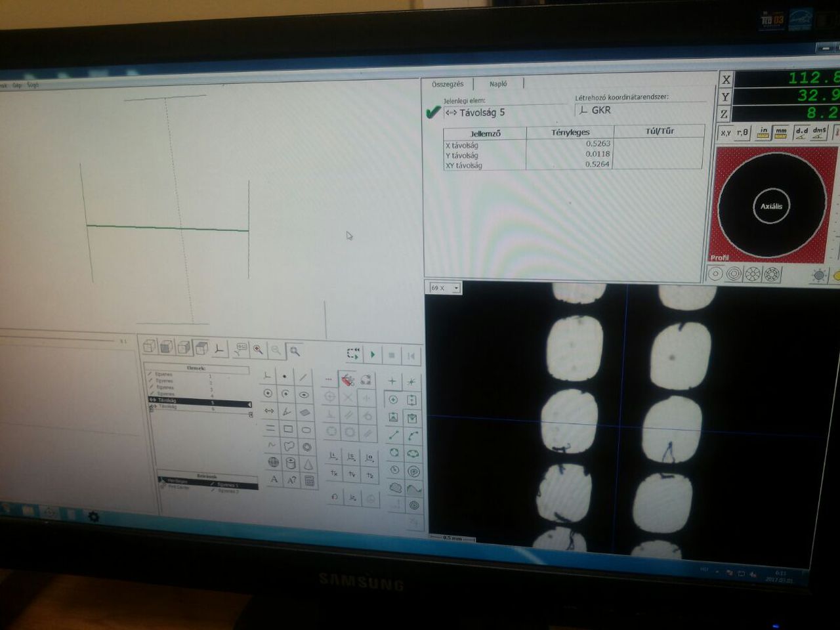Viewport: 840px width, 630px height.
Task: Select the coordinate axes view icon
Action: click(219, 348)
